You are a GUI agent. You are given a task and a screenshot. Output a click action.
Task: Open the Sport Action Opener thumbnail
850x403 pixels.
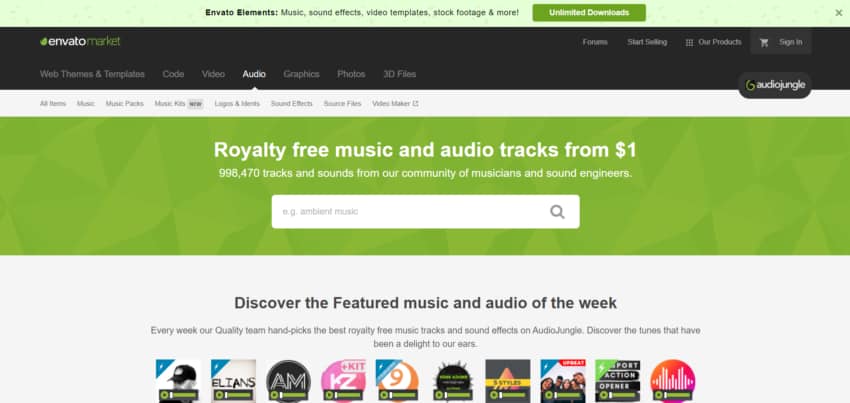coord(617,381)
